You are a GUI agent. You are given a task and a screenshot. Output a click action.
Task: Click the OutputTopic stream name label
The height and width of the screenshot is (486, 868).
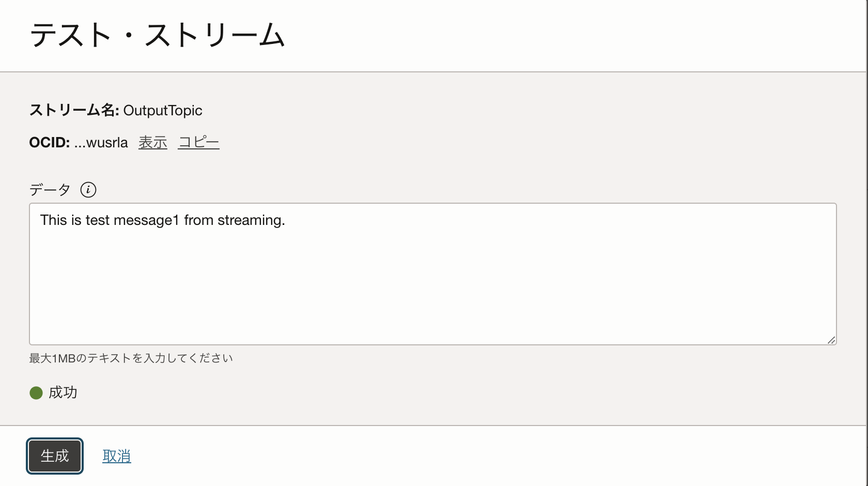[163, 110]
